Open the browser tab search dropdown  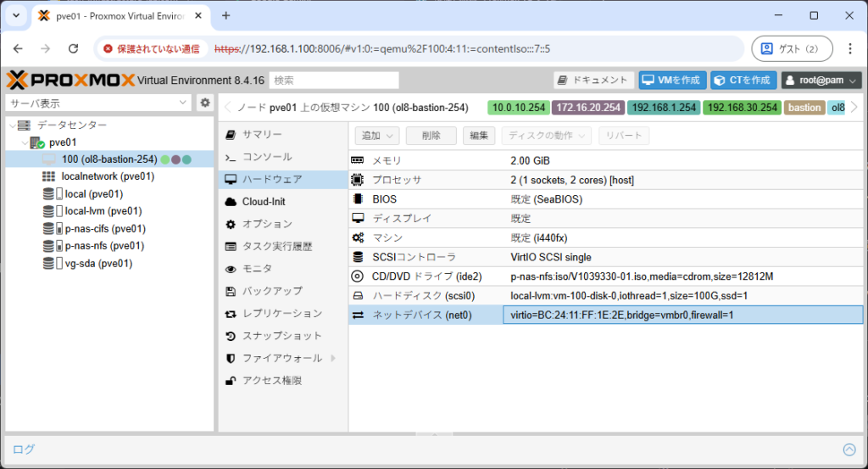tap(16, 15)
